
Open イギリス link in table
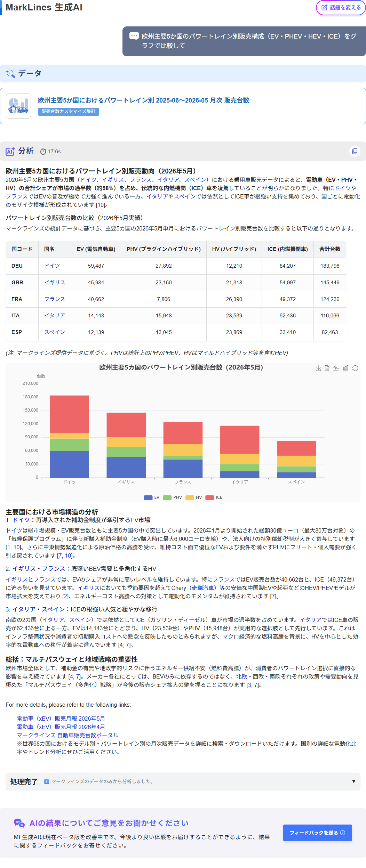(x=55, y=283)
